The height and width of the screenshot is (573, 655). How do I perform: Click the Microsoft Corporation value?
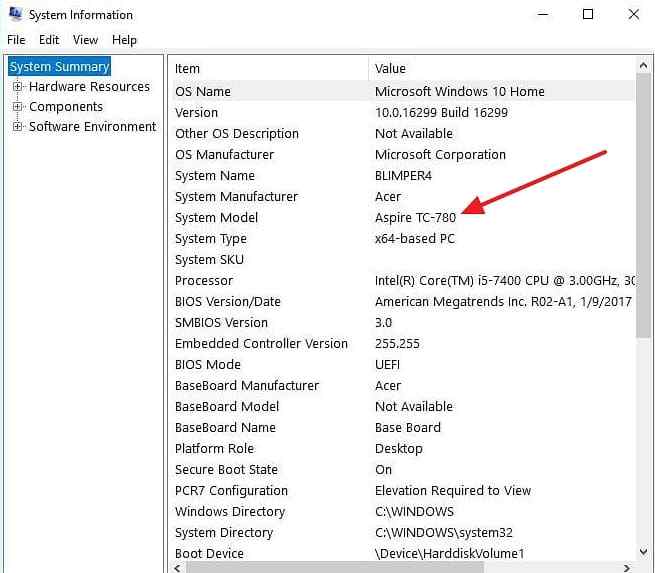coord(440,155)
